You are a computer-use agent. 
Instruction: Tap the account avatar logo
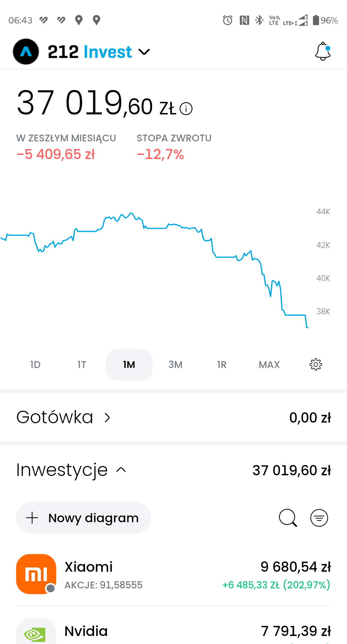click(x=26, y=51)
